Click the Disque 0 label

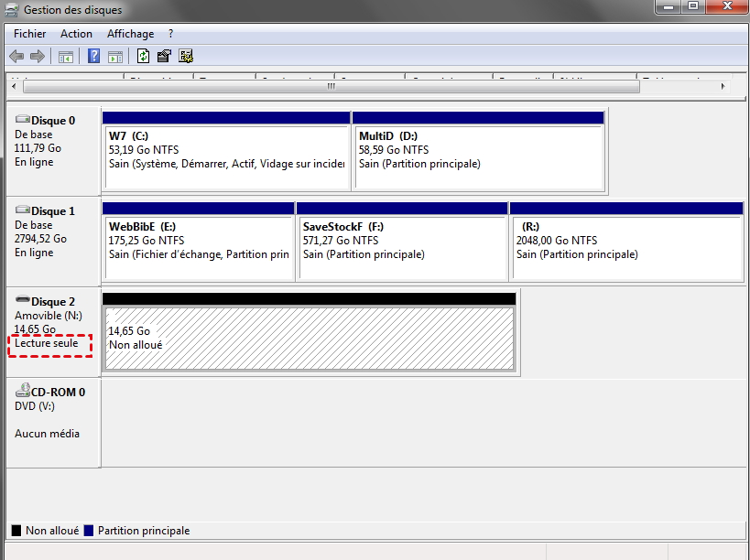click(53, 121)
